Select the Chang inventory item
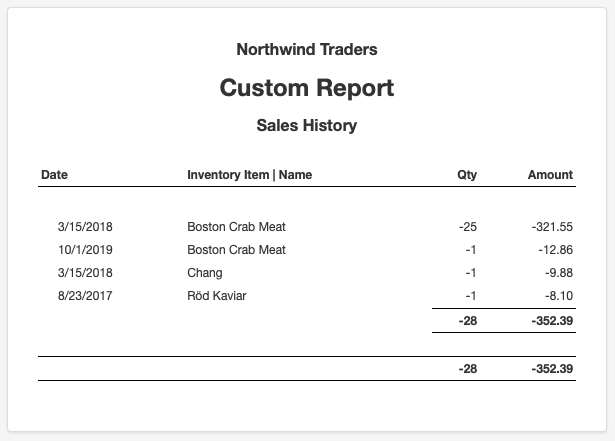This screenshot has width=615, height=441. coord(205,273)
